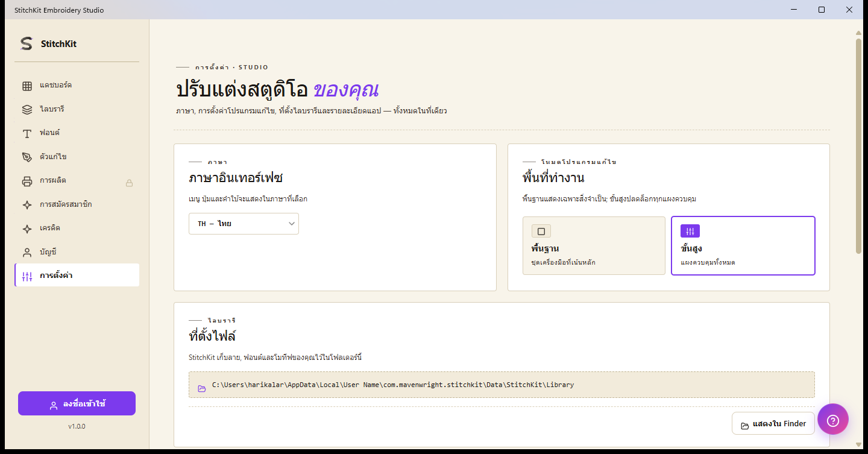The height and width of the screenshot is (454, 868).
Task: Go to การสมัครสมาชิก page
Action: [x=77, y=204]
